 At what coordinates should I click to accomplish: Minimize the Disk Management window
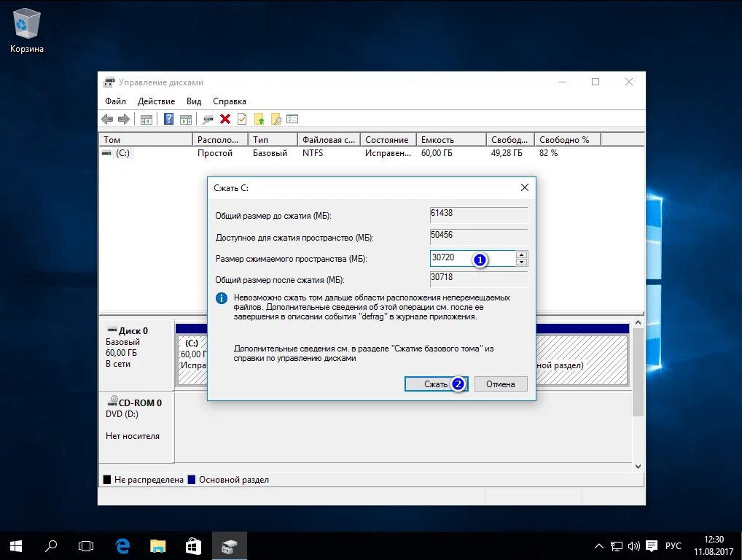[563, 82]
